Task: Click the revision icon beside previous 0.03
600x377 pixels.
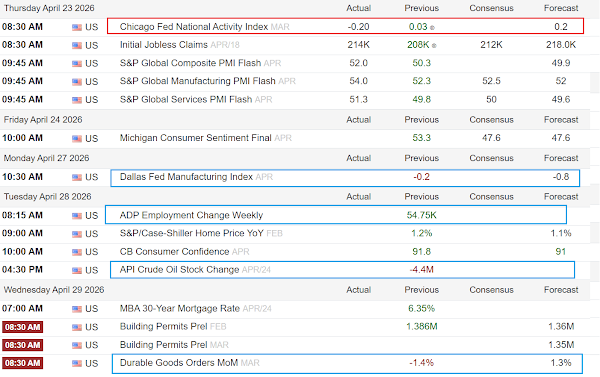Action: click(432, 28)
